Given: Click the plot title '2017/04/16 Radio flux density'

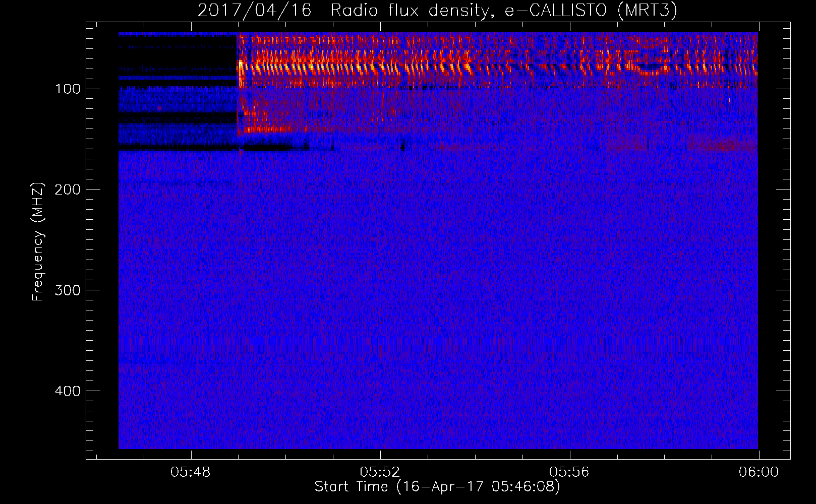Looking at the screenshot, I should coord(437,10).
